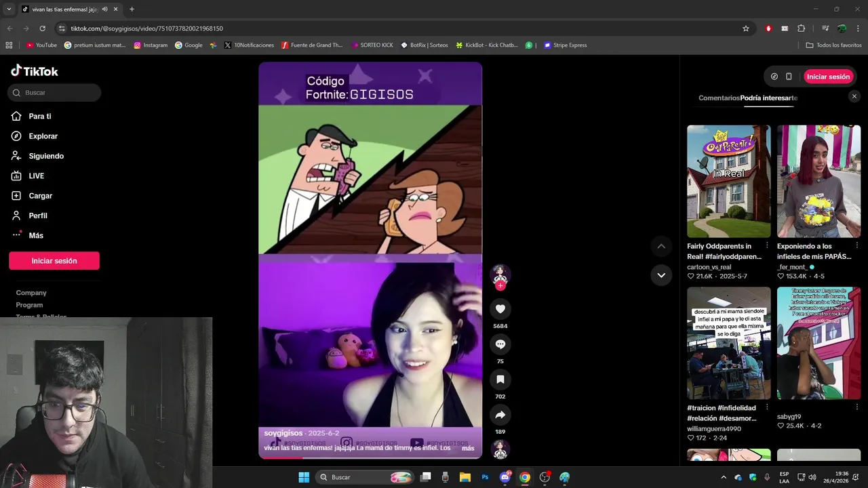This screenshot has height=488, width=868.
Task: Open the Windows Start menu
Action: pos(304,477)
